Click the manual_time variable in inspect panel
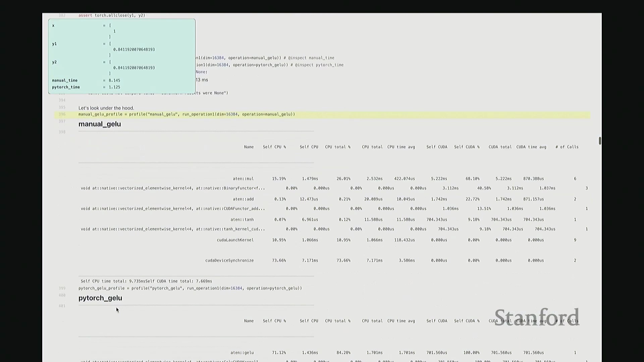 [x=65, y=80]
